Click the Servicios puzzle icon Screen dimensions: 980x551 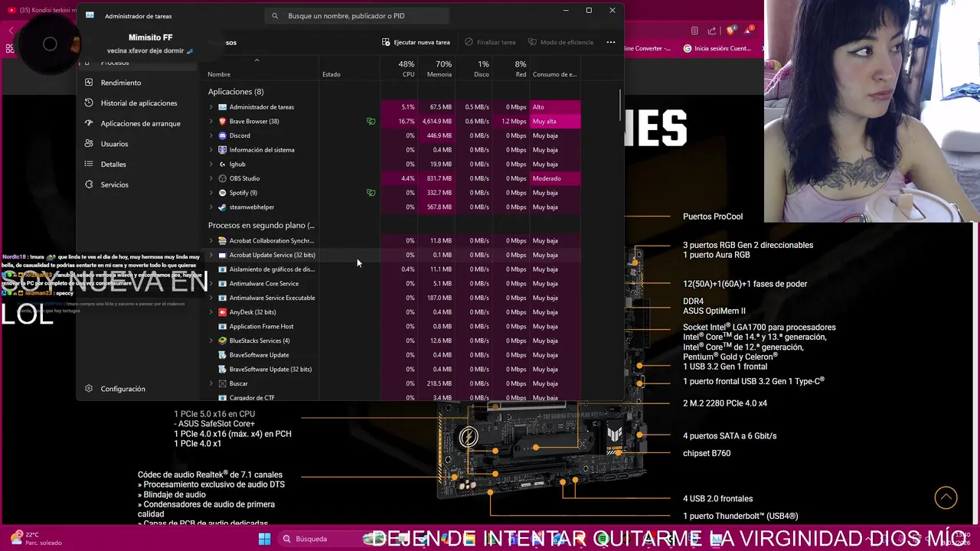tap(89, 184)
